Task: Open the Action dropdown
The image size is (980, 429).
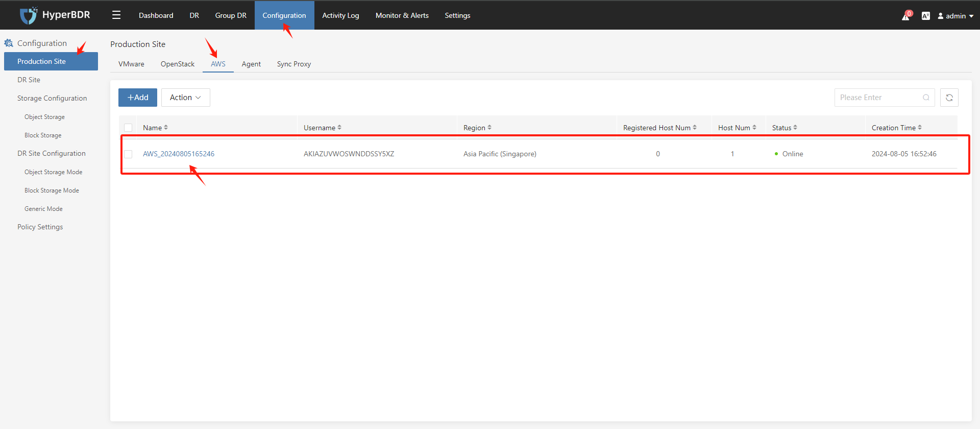Action: 186,98
